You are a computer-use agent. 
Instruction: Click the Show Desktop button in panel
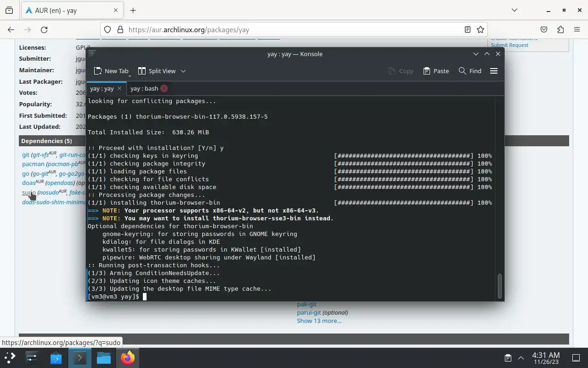[x=576, y=357]
